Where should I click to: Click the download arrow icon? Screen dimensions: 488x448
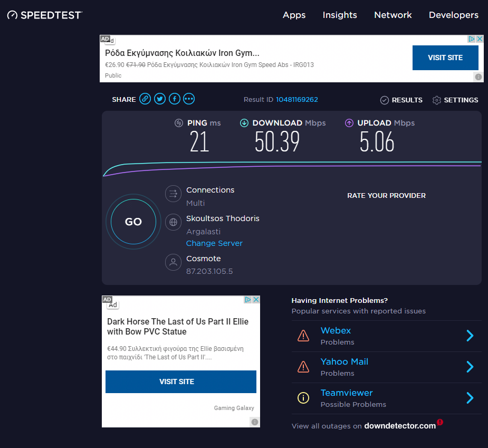[244, 123]
